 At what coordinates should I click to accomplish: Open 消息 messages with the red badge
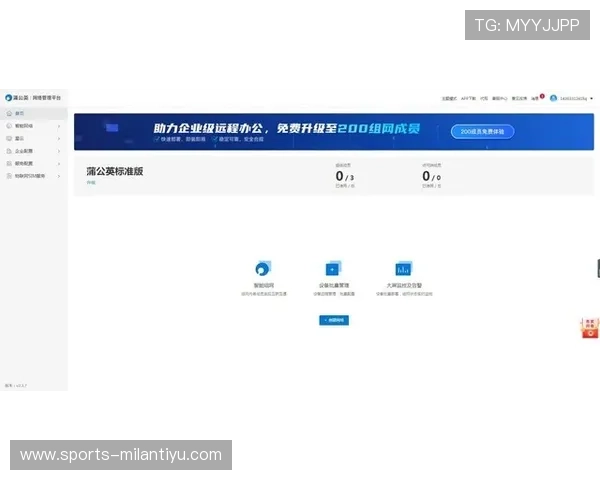pyautogui.click(x=537, y=98)
